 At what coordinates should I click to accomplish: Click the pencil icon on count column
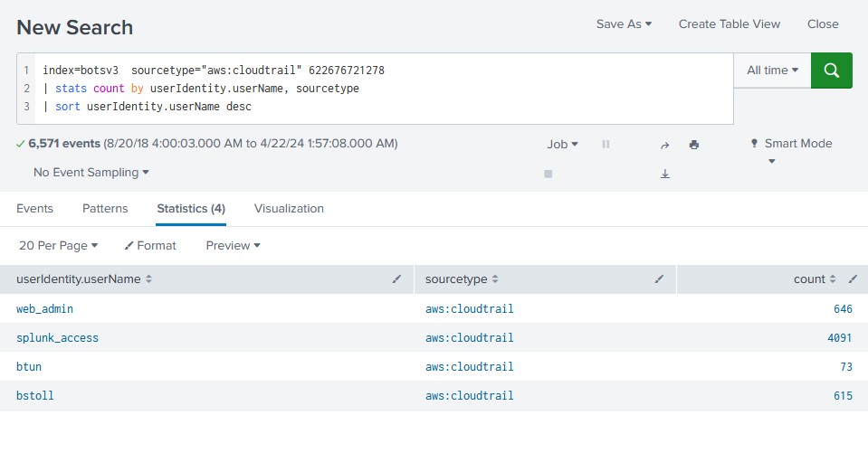pos(852,279)
